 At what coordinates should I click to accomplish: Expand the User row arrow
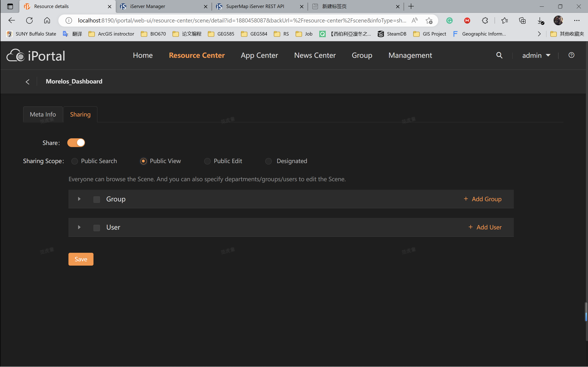(79, 228)
